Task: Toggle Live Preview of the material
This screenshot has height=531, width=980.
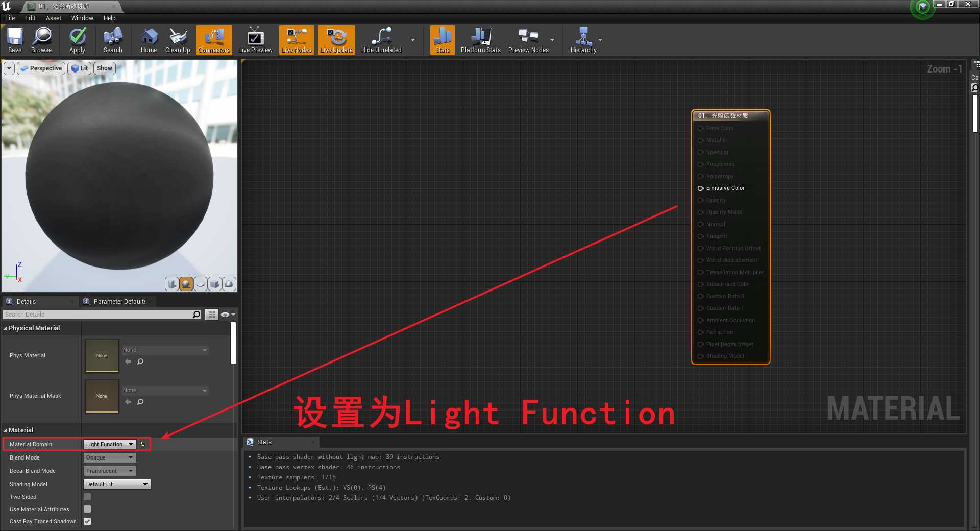Action: coord(255,40)
